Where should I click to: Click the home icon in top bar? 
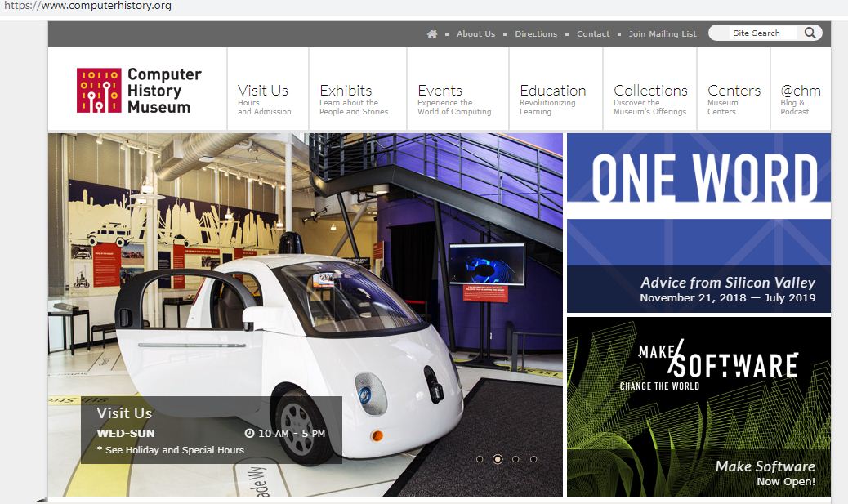[431, 34]
